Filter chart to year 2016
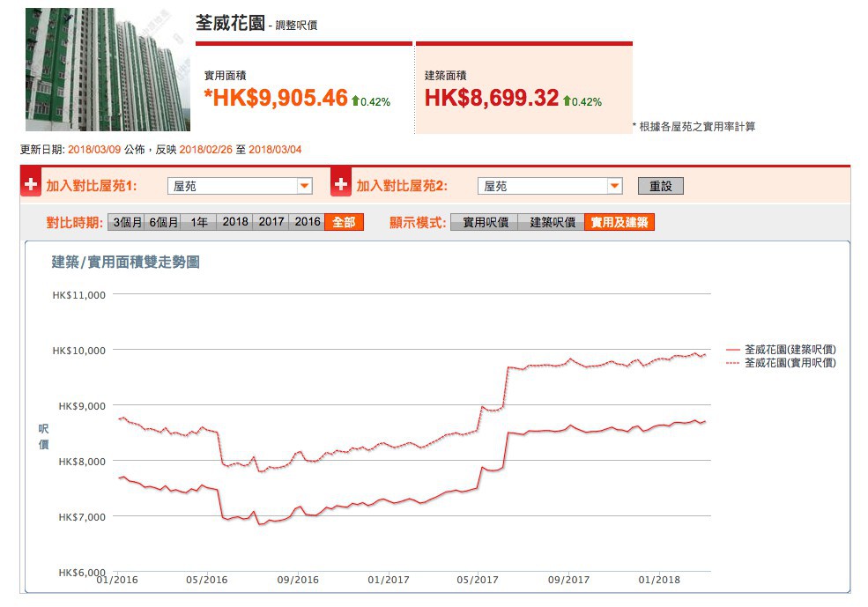This screenshot has height=607, width=868. (x=308, y=222)
